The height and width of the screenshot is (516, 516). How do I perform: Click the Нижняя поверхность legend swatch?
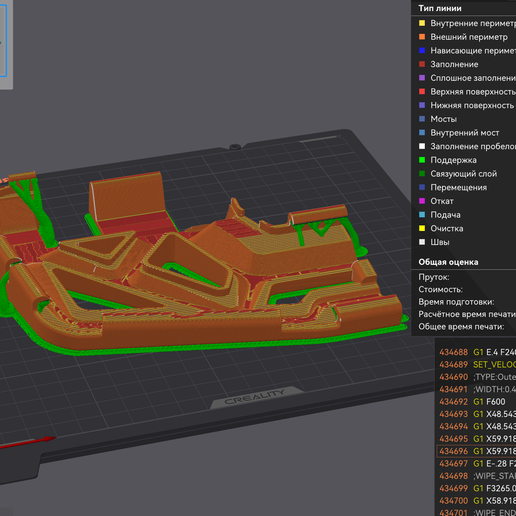click(x=422, y=105)
